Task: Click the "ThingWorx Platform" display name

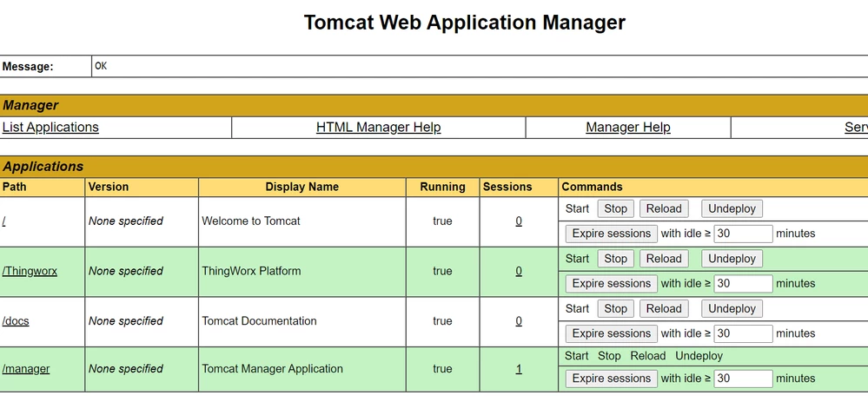Action: [251, 271]
